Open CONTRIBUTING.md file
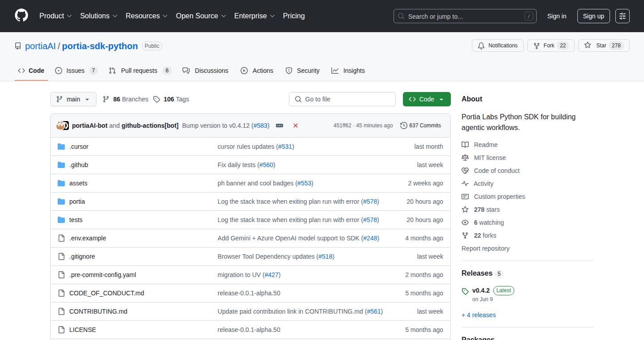Viewport: 644px width, 340px height. coord(98,311)
